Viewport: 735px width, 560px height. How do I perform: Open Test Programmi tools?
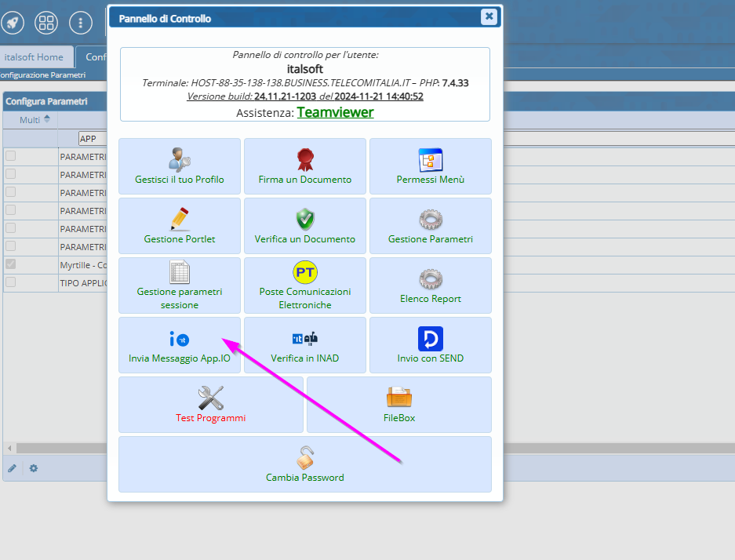[210, 405]
